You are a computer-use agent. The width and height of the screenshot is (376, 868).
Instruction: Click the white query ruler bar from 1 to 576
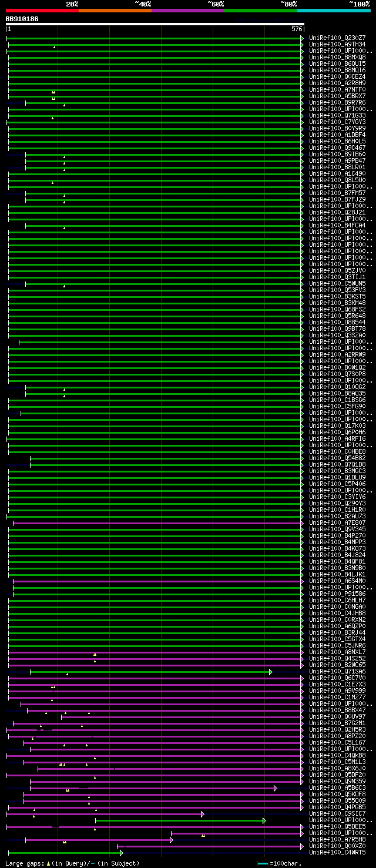[x=155, y=25]
